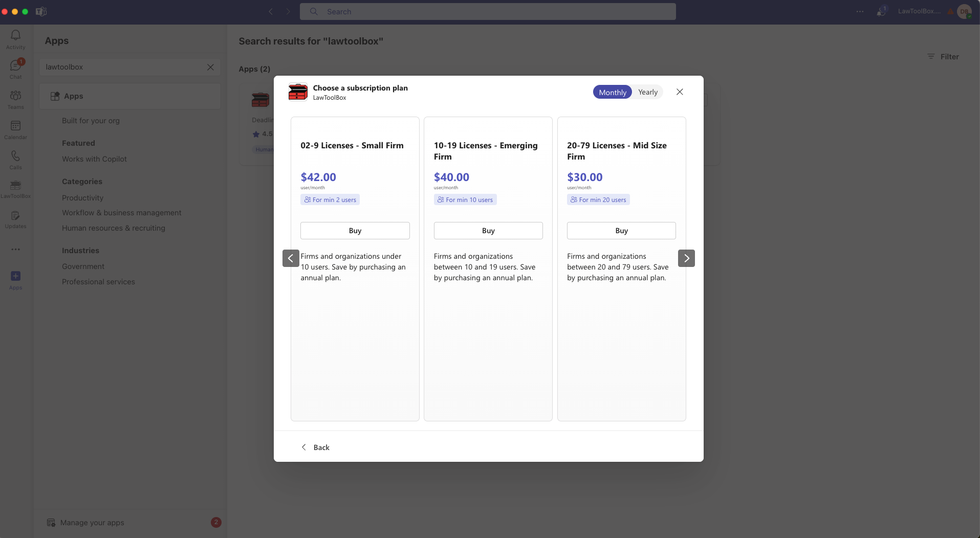The height and width of the screenshot is (538, 980).
Task: Open the LawToolBox sidebar app
Action: (x=16, y=189)
